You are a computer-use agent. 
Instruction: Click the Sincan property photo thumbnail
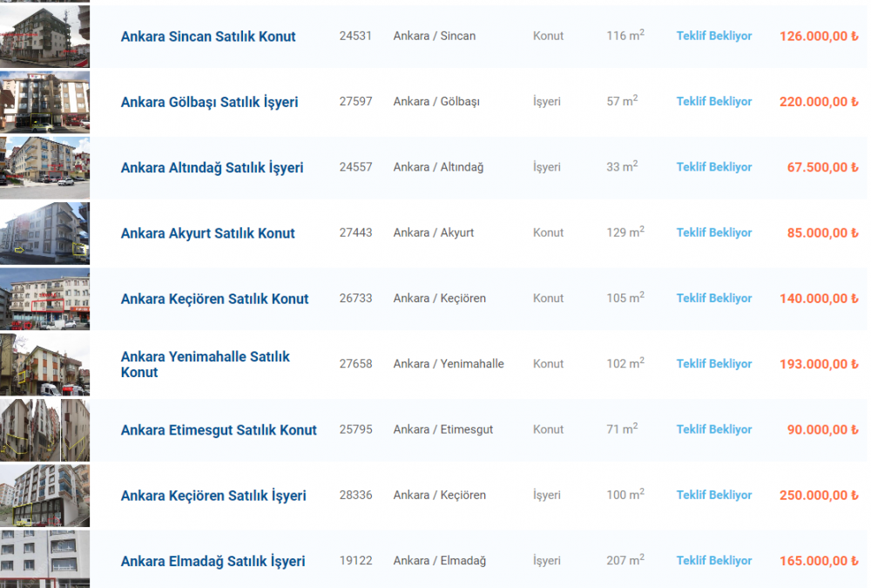(x=44, y=37)
